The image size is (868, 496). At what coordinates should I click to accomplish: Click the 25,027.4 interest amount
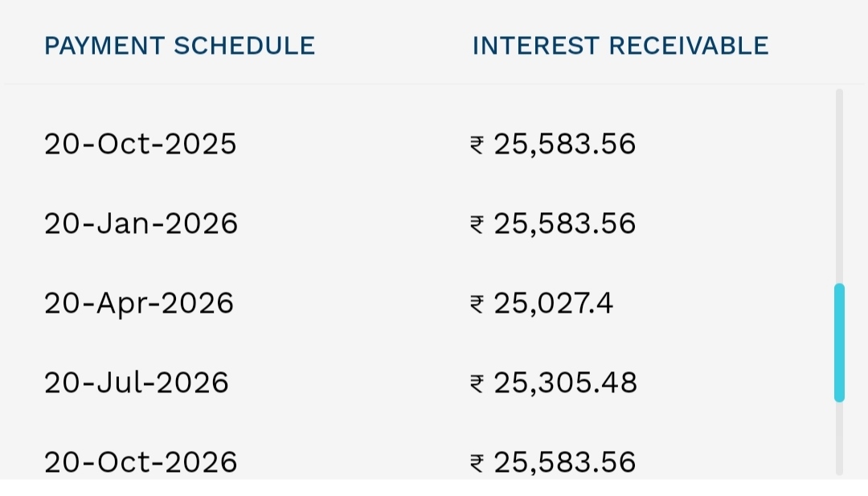point(553,304)
